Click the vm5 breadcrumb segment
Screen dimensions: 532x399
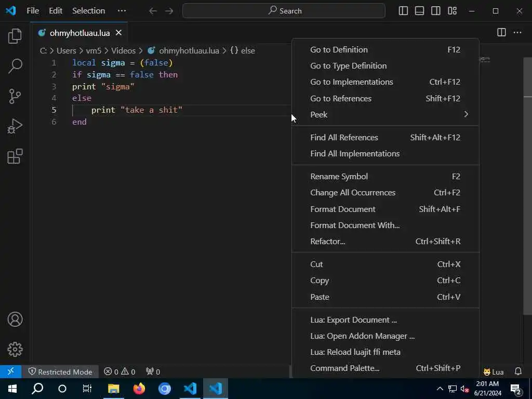tap(94, 50)
